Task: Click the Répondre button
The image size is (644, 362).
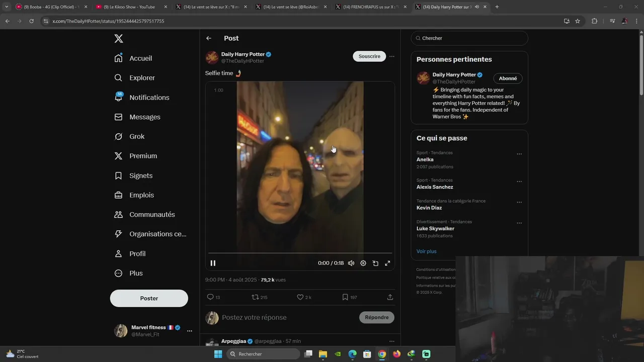Action: coord(377,317)
